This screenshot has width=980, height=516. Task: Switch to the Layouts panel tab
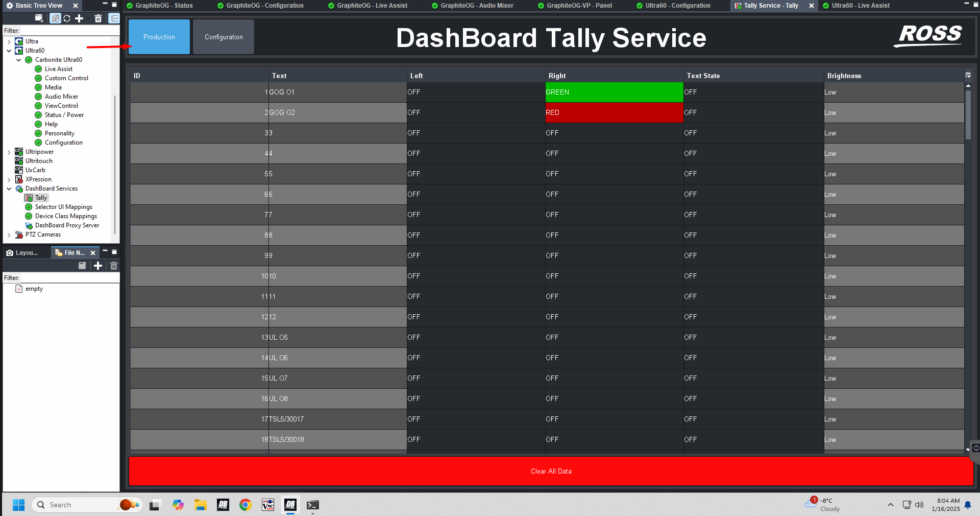tap(22, 253)
